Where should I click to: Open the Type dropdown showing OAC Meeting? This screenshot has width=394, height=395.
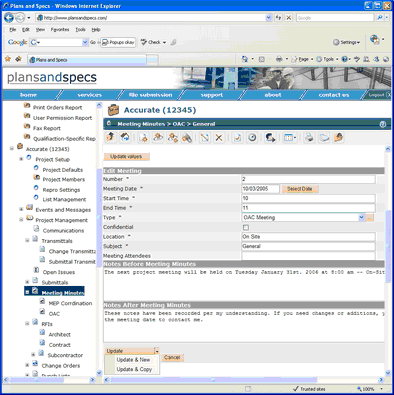[x=362, y=217]
